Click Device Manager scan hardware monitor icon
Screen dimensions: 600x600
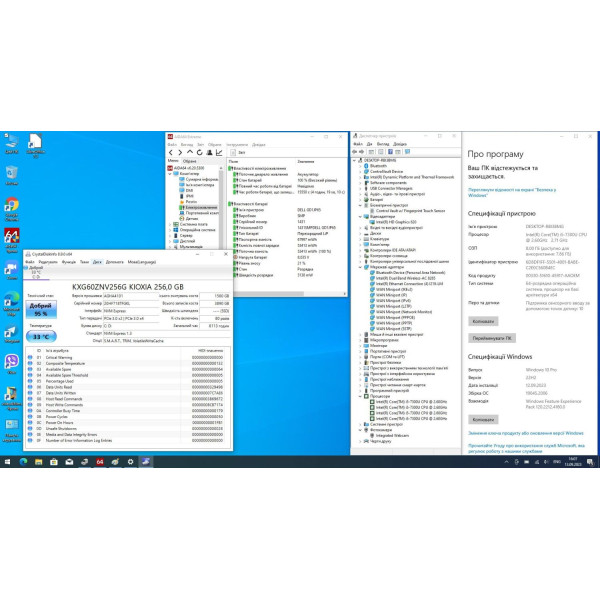(x=407, y=152)
